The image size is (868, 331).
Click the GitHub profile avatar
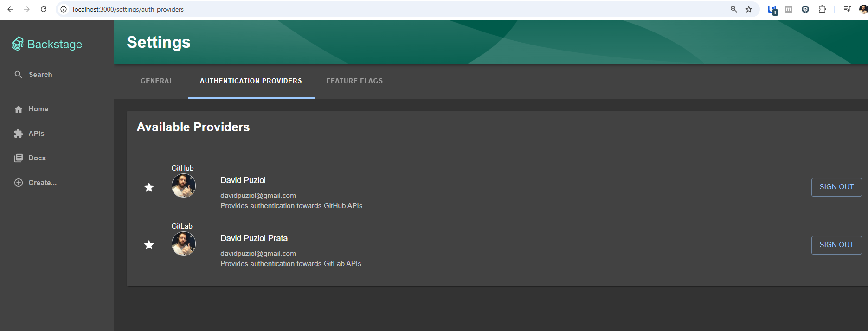(184, 186)
